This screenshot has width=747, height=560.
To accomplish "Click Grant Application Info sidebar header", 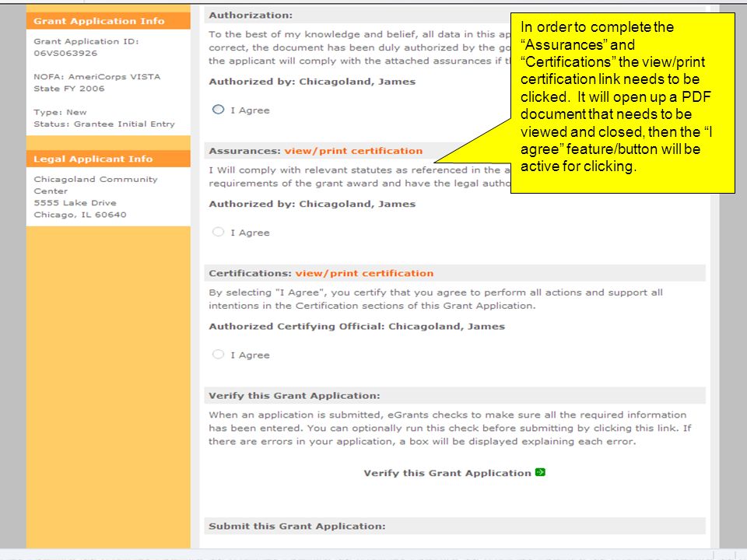I will click(108, 21).
